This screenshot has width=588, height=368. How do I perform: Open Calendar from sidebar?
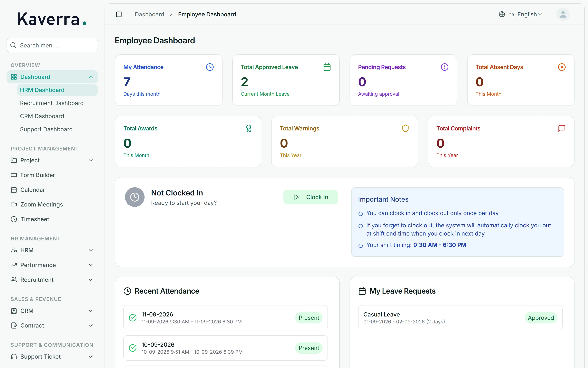pos(52,190)
